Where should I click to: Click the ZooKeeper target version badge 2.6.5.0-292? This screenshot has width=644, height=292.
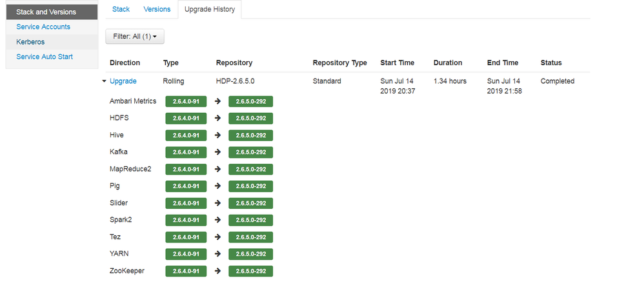[x=250, y=271]
